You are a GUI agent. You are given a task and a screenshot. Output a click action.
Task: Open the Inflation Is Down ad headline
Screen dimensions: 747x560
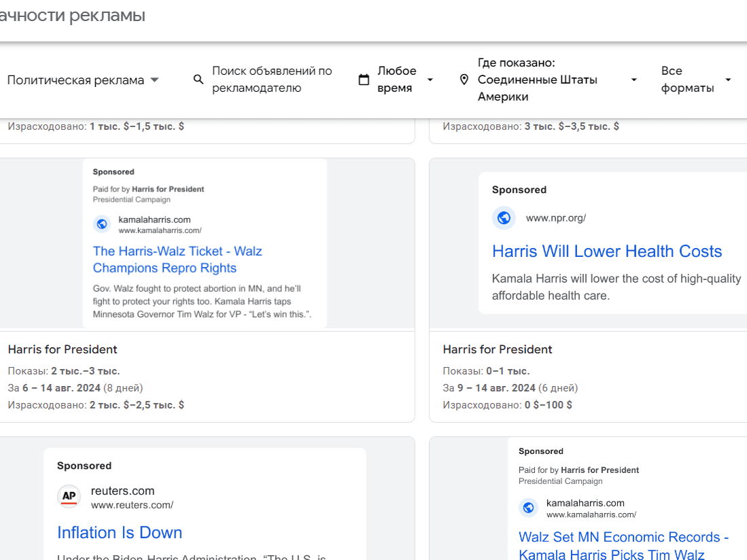(120, 532)
